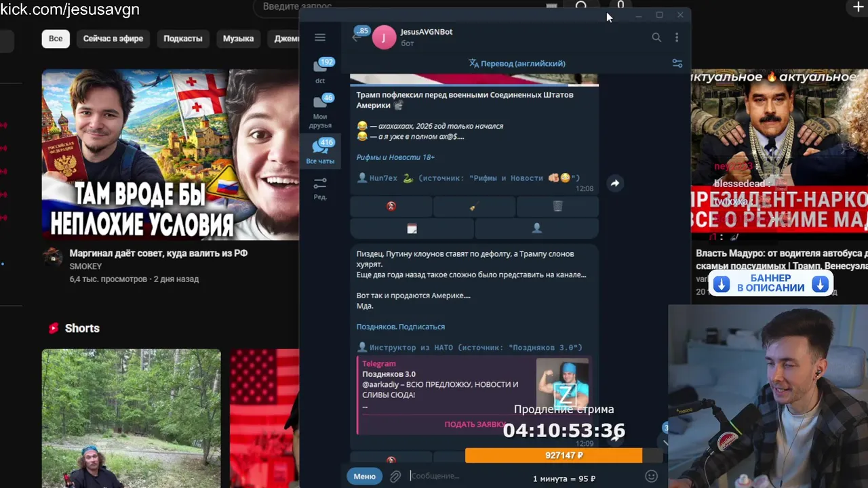Click the YouTube keyboard icon in search
Viewport: 868px width, 488px height.
551,6
